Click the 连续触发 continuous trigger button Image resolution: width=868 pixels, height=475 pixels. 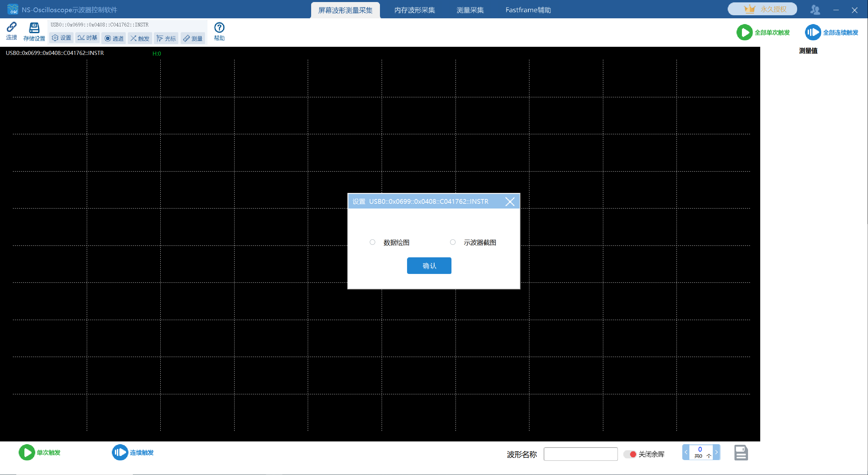[133, 452]
